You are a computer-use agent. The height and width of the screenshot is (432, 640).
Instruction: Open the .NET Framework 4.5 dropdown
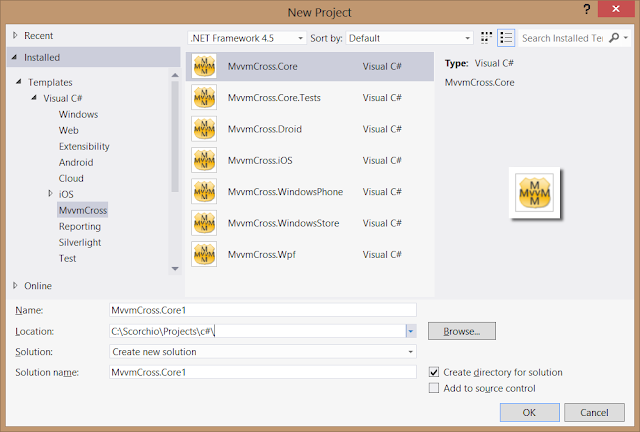(247, 38)
